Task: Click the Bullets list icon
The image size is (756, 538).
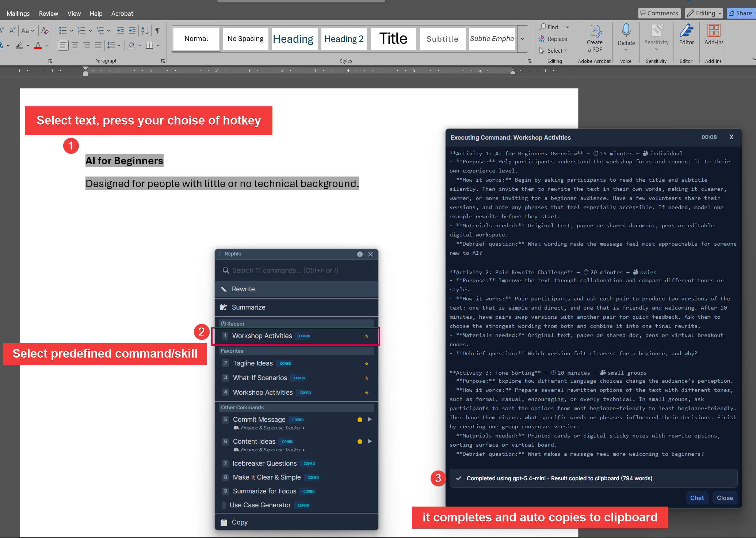Action: click(63, 31)
